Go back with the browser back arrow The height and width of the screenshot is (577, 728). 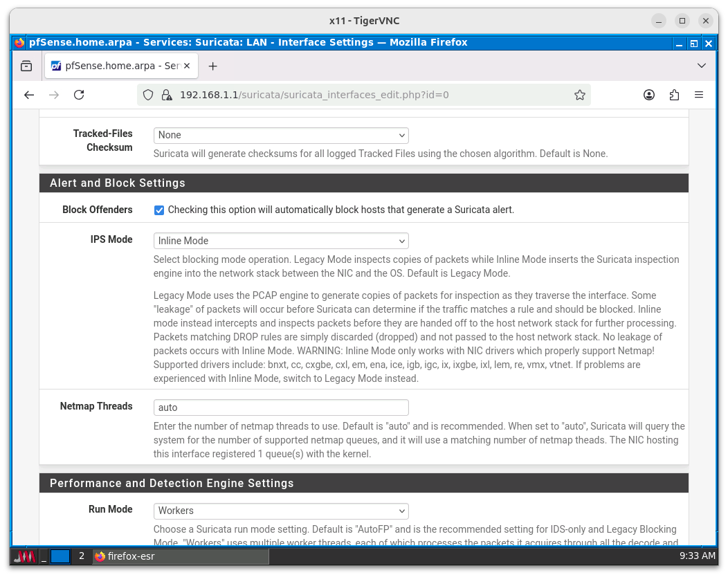coord(29,95)
